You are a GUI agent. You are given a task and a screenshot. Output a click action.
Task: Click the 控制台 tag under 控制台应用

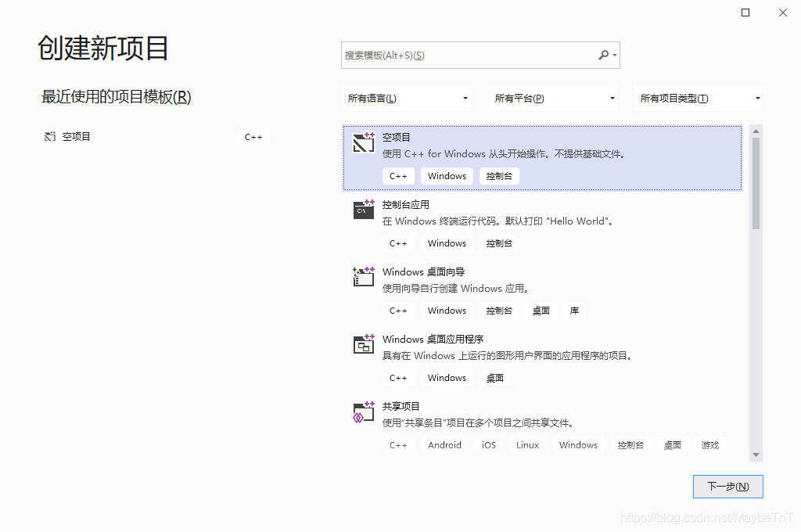(499, 243)
